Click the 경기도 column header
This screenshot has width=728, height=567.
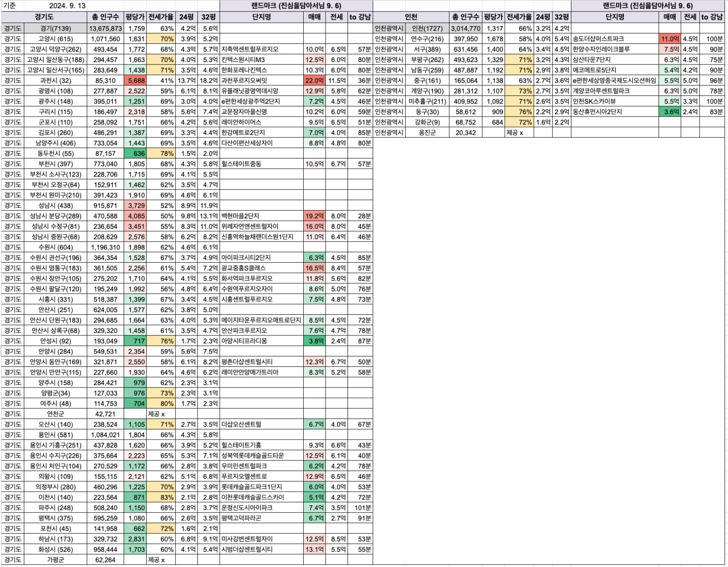(44, 17)
